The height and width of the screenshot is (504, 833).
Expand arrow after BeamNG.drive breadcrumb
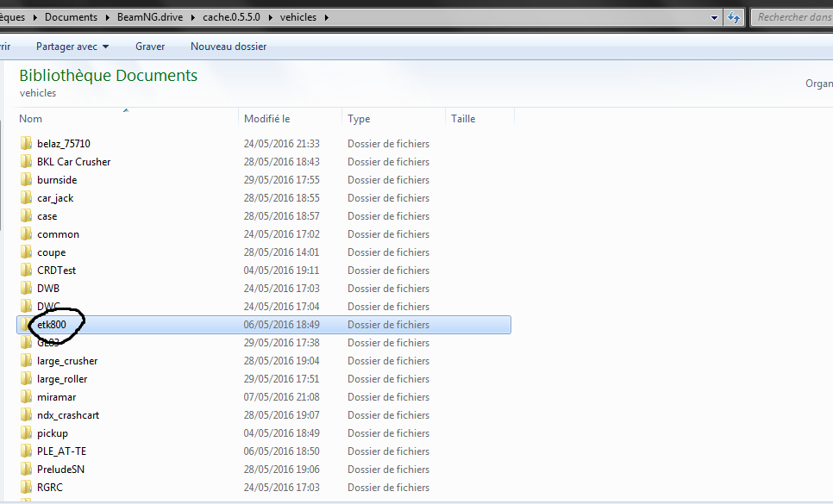(193, 17)
